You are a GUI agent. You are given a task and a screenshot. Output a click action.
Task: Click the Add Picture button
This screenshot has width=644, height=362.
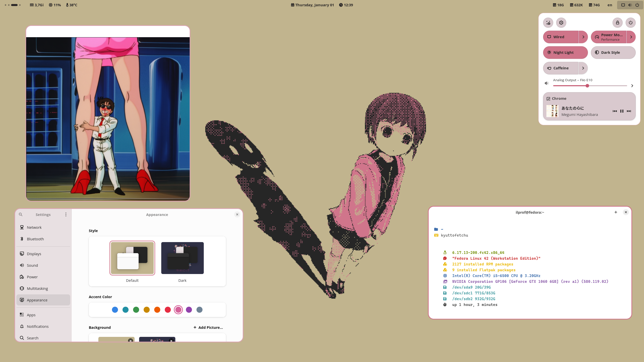208,327
